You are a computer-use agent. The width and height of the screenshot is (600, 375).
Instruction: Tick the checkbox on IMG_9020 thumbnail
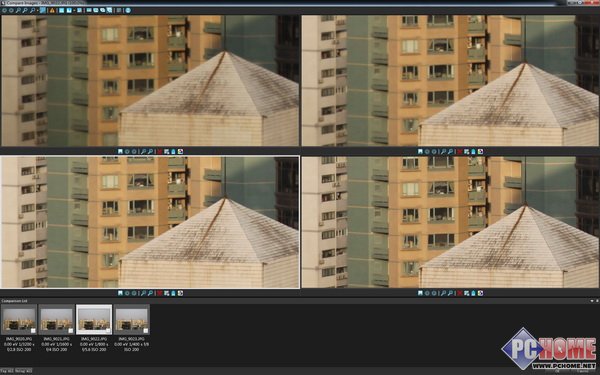click(33, 330)
